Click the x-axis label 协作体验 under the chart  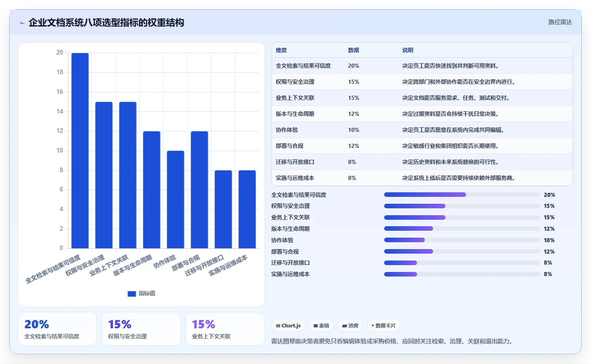click(165, 261)
